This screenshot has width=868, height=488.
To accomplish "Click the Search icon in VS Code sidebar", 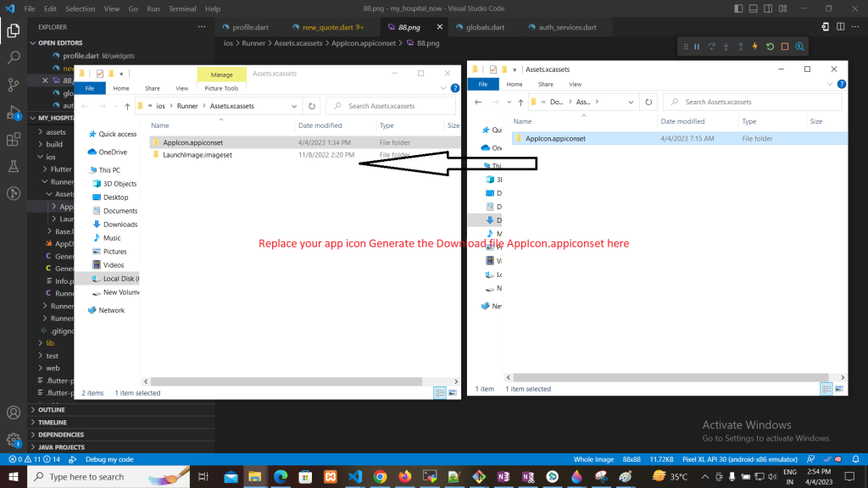I will 14,58.
